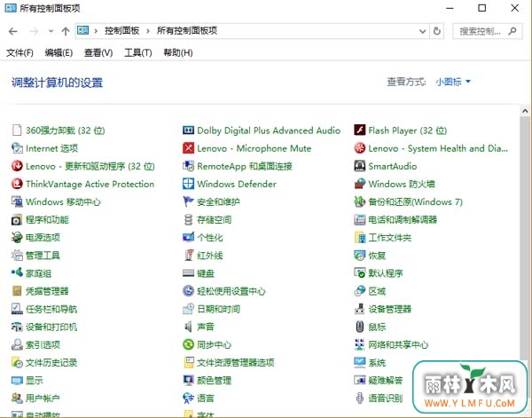Screen dimensions: 532x418
Task: Open the SmartAudio icon
Action: [x=360, y=166]
